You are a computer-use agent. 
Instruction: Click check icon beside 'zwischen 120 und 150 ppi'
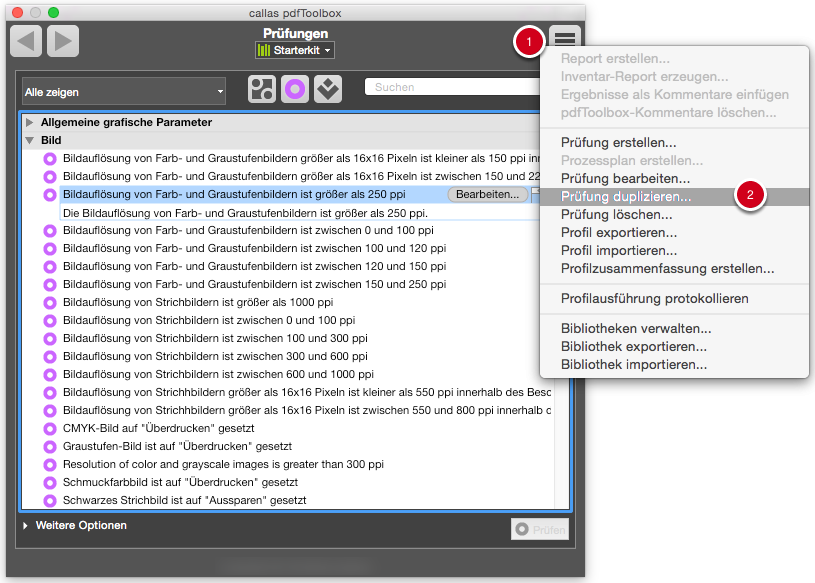(x=50, y=267)
